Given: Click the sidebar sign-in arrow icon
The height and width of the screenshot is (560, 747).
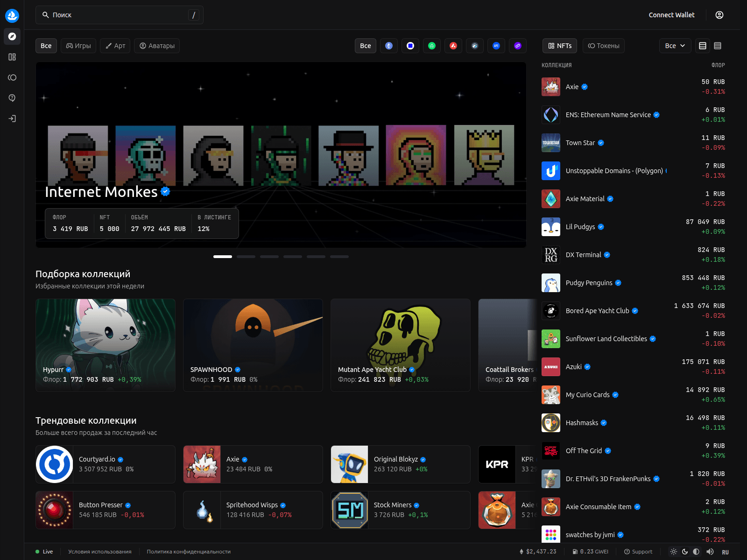Looking at the screenshot, I should click(x=12, y=119).
